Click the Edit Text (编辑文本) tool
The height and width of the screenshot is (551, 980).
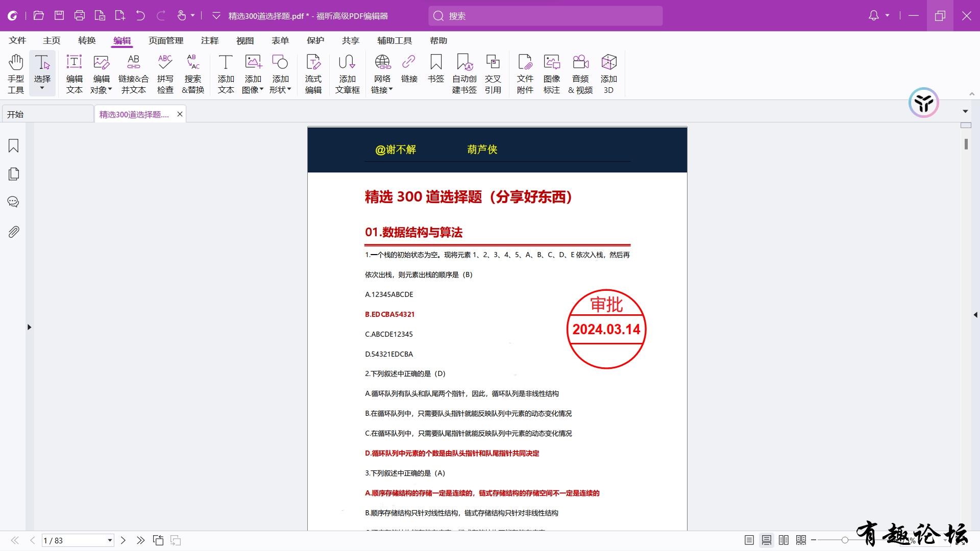[74, 74]
